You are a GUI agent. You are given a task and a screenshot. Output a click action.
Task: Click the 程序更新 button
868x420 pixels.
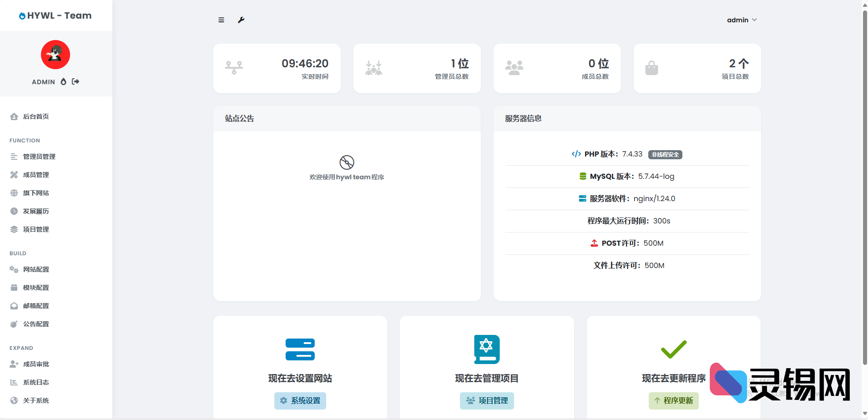[673, 400]
